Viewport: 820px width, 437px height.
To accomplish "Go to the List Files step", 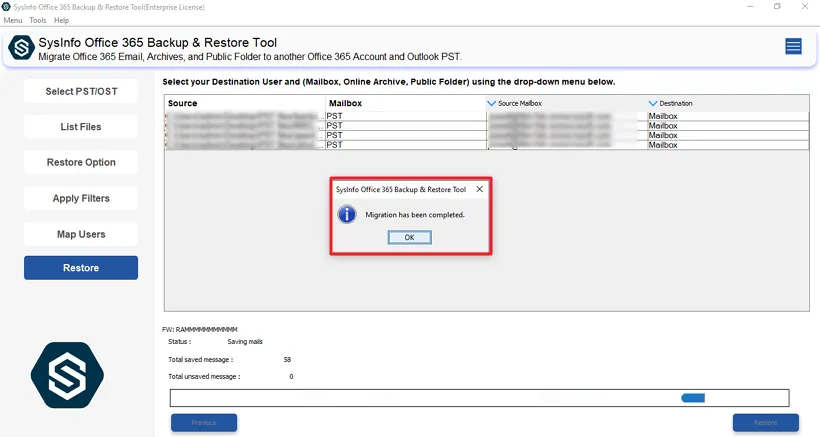I will tap(81, 126).
